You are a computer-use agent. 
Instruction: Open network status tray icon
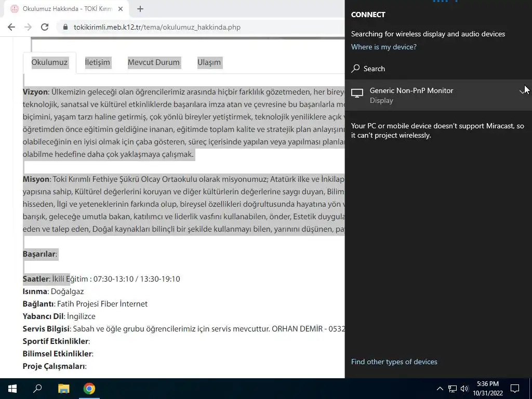pyautogui.click(x=453, y=389)
